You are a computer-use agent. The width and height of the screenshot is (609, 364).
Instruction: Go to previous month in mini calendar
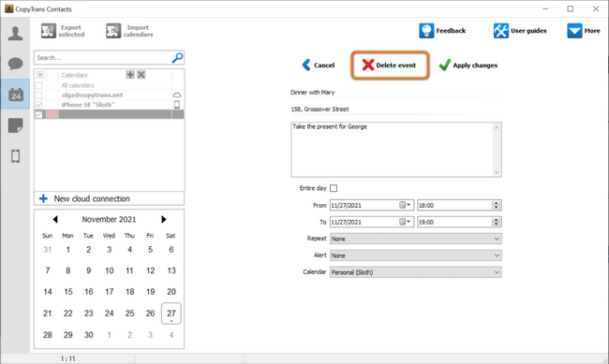[55, 220]
